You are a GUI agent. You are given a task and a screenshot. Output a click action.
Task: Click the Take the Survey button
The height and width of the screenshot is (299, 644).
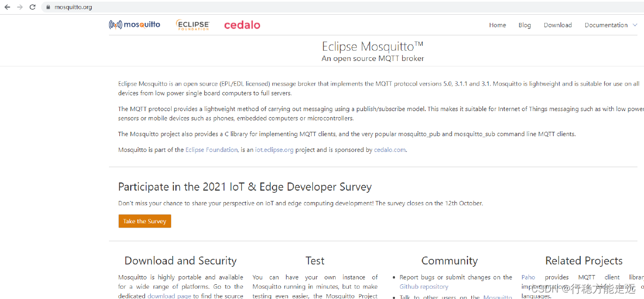click(x=144, y=221)
